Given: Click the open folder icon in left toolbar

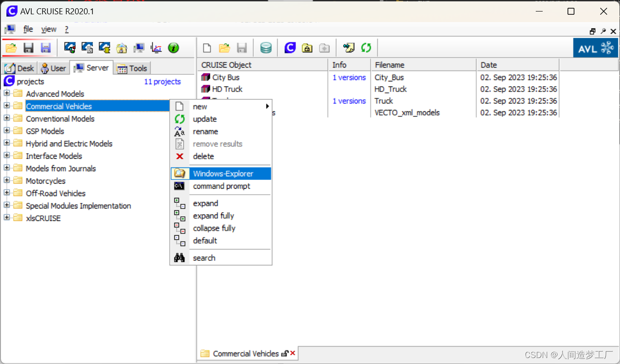Looking at the screenshot, I should pyautogui.click(x=11, y=48).
